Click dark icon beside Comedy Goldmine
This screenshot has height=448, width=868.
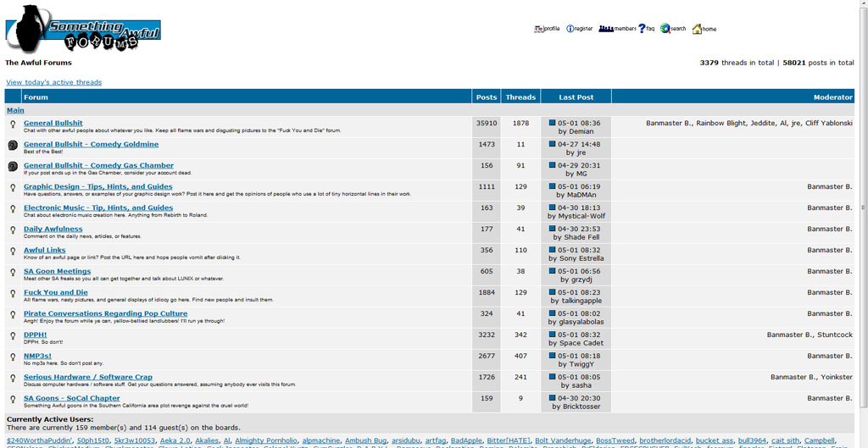13,146
